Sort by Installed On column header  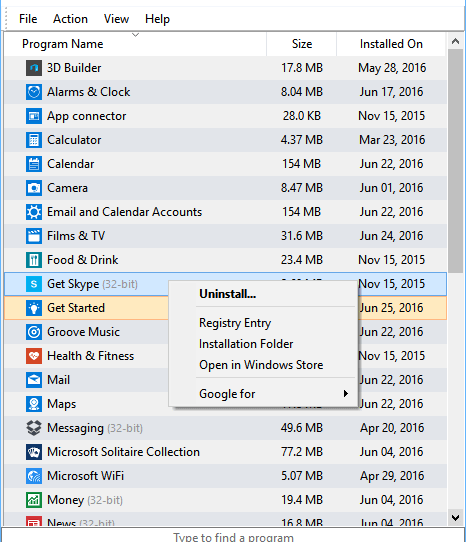[391, 44]
